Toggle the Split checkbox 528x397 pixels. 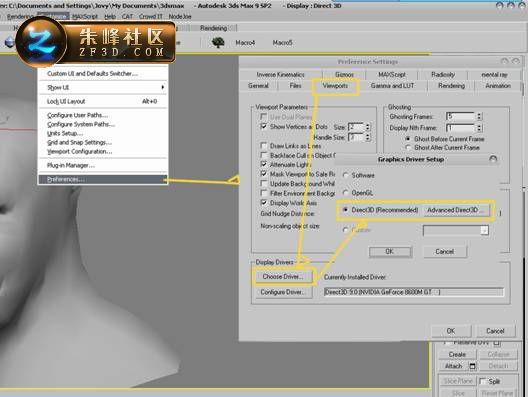point(483,381)
